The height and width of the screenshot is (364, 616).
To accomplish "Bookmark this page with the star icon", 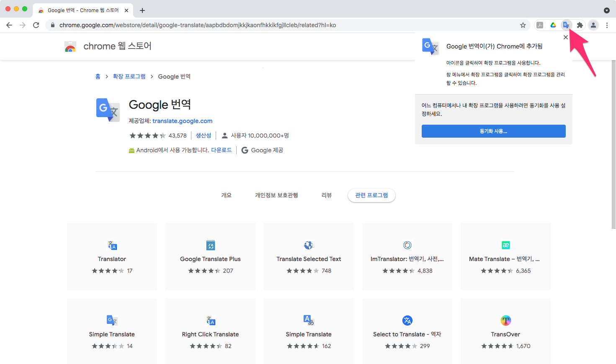I will pyautogui.click(x=523, y=25).
